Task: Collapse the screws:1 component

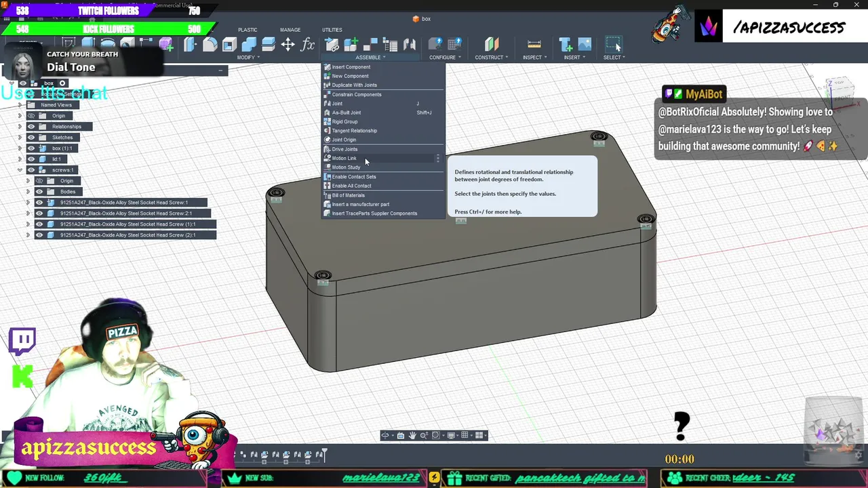Action: coord(20,170)
